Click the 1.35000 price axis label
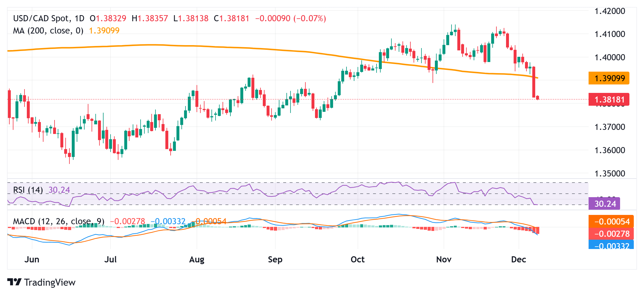644x295 pixels. point(610,174)
